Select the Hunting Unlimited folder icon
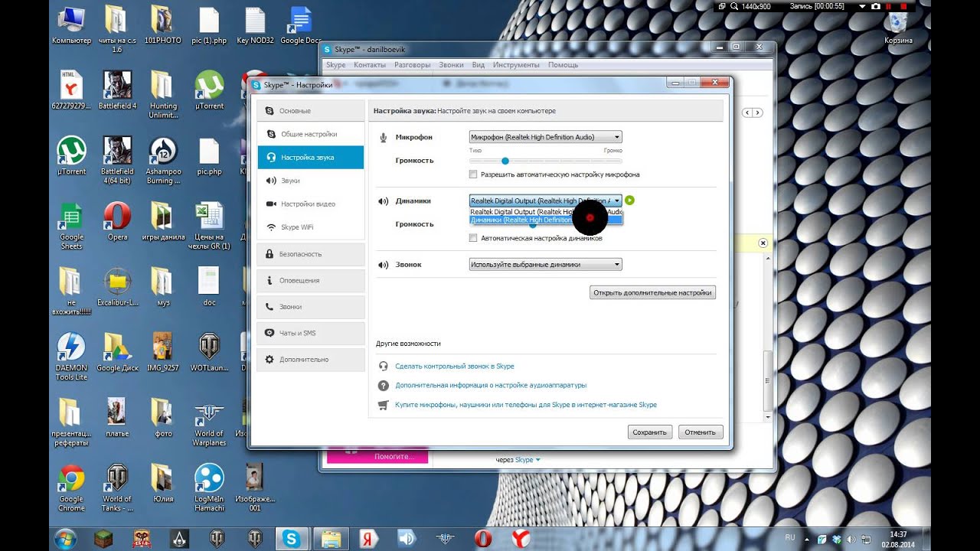The width and height of the screenshot is (980, 551). pyautogui.click(x=163, y=95)
